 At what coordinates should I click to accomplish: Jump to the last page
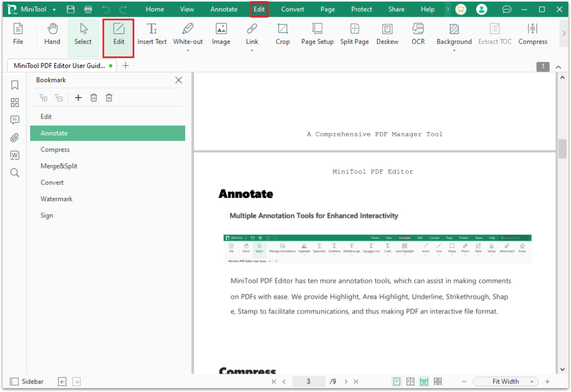click(356, 381)
